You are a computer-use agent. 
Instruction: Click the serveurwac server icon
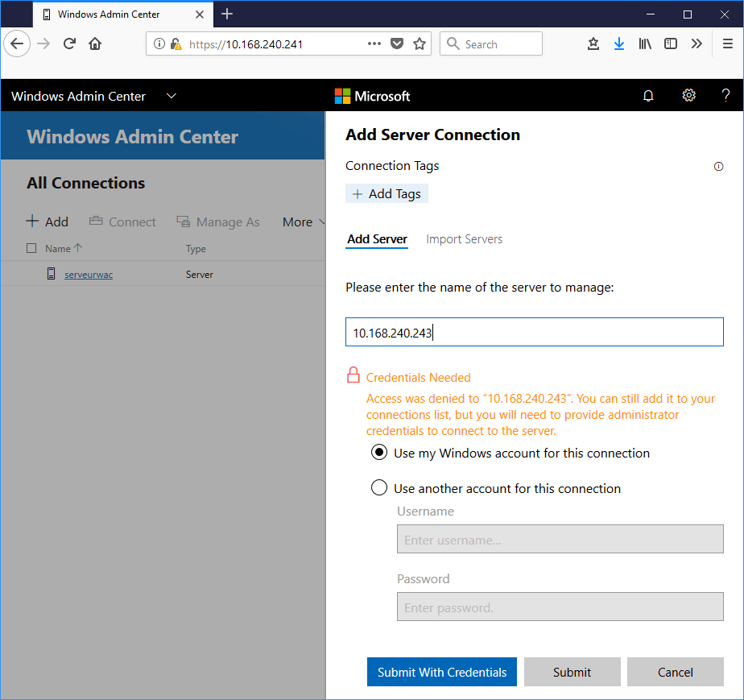pos(52,274)
